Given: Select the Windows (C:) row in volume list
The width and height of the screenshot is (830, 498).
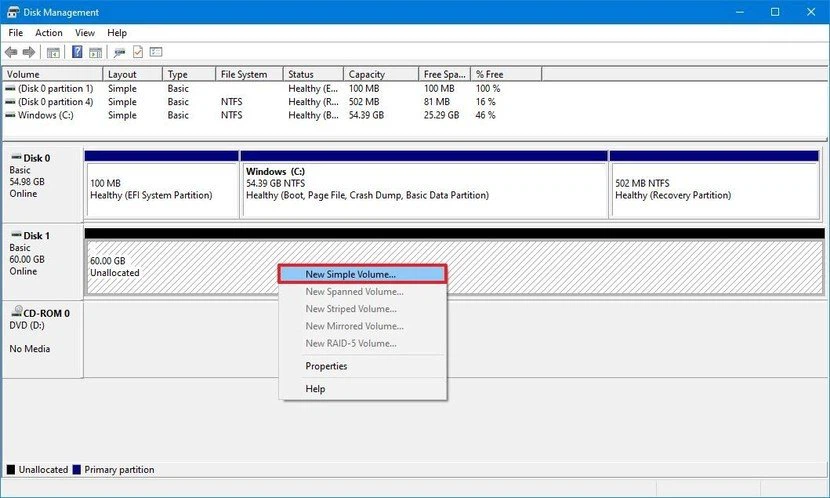Looking at the screenshot, I should (42, 115).
